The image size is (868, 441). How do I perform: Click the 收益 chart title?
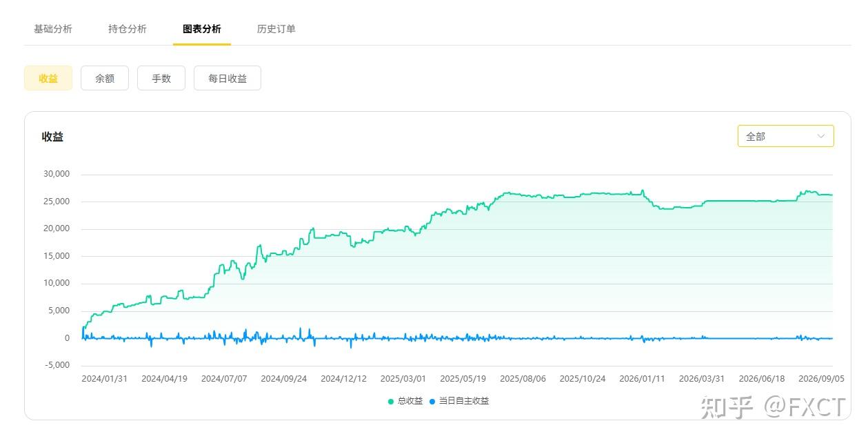coord(52,137)
